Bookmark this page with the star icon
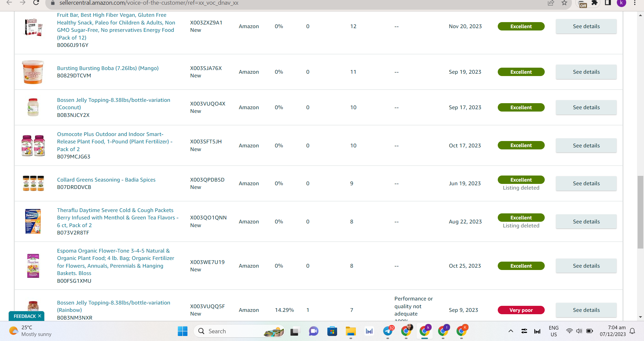Screen dimensions: 644x341 tap(565, 3)
